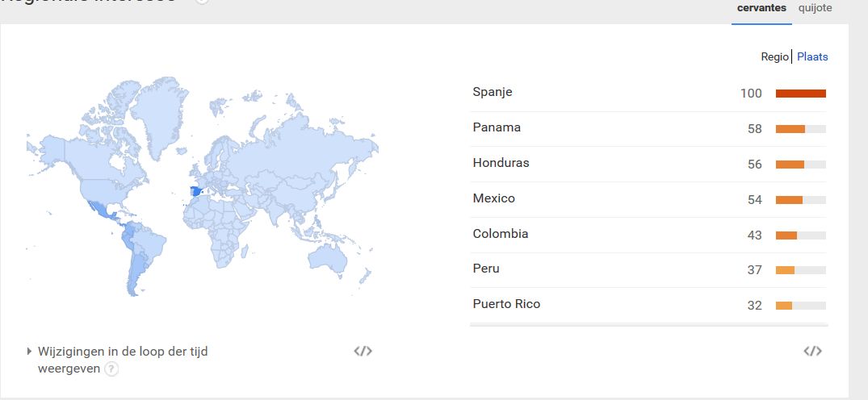The height and width of the screenshot is (400, 868).
Task: Switch the list to 'Plaats' view
Action: (x=812, y=56)
